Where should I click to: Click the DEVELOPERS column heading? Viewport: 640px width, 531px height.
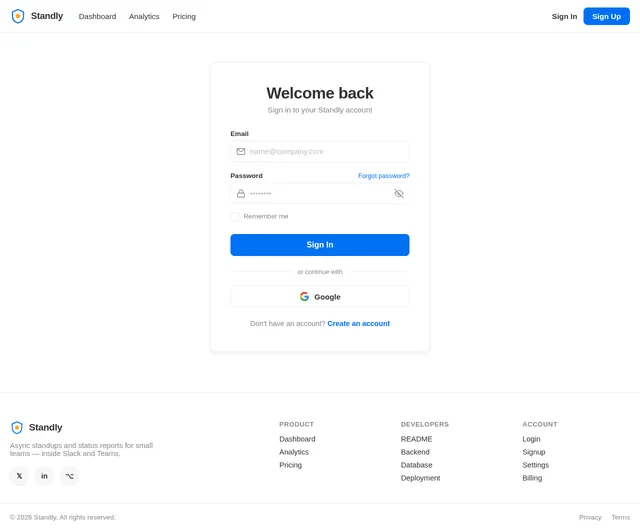pyautogui.click(x=425, y=424)
